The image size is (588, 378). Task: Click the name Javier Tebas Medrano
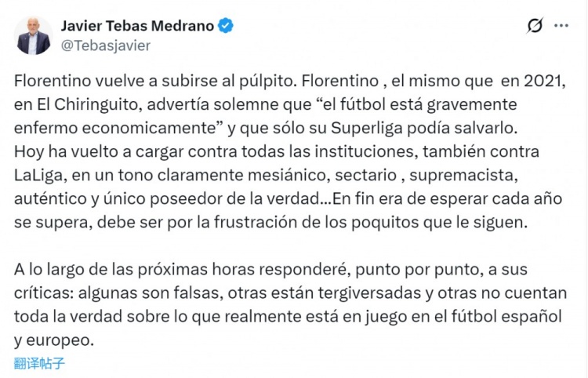click(x=137, y=26)
